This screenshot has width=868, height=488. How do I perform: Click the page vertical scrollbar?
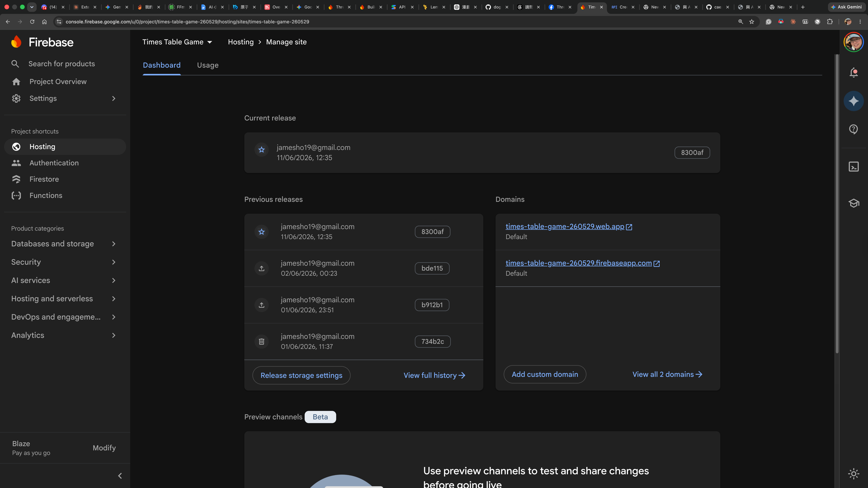(837, 204)
